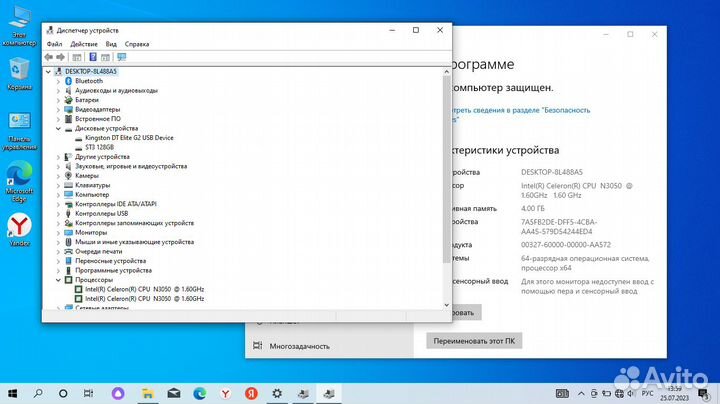Expand Аудиовходы и аудиовыходы category

(58, 90)
